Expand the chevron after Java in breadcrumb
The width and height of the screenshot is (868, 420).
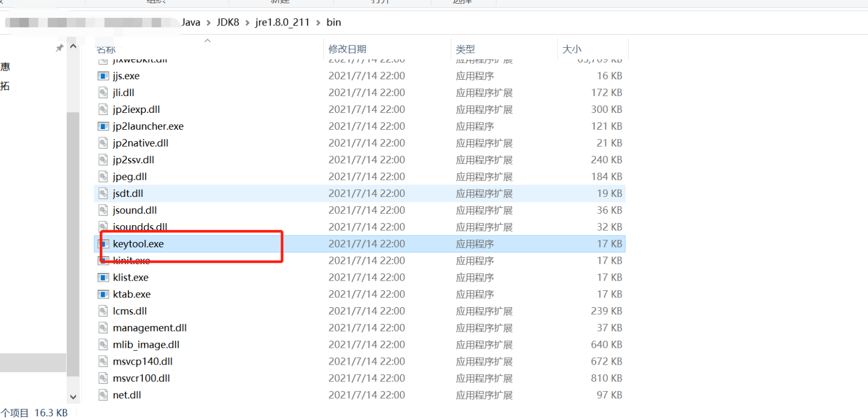click(208, 23)
